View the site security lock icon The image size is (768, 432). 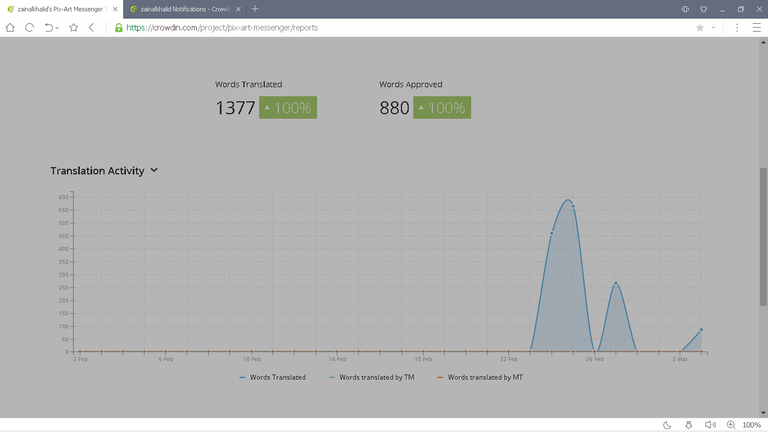click(x=119, y=28)
